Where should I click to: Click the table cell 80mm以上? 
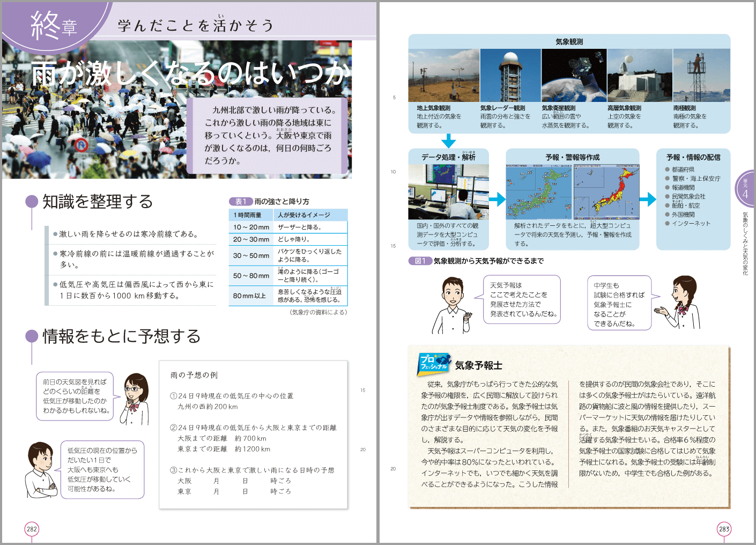click(x=251, y=296)
